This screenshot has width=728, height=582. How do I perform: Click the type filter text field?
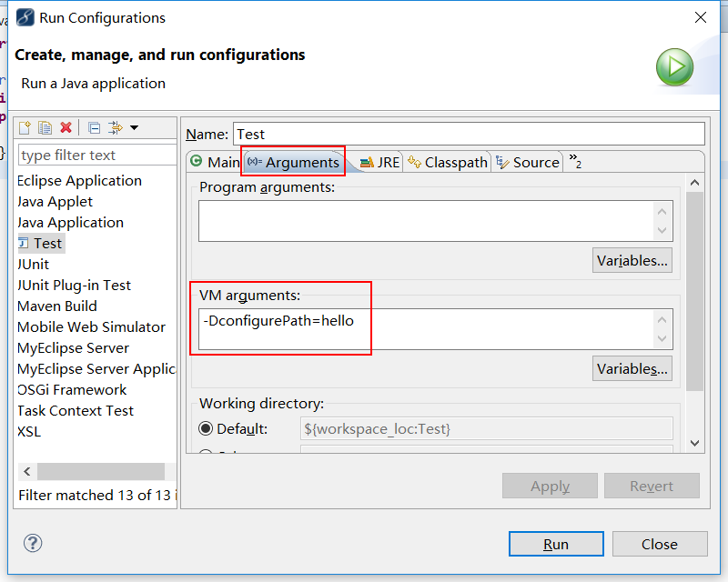pos(96,155)
